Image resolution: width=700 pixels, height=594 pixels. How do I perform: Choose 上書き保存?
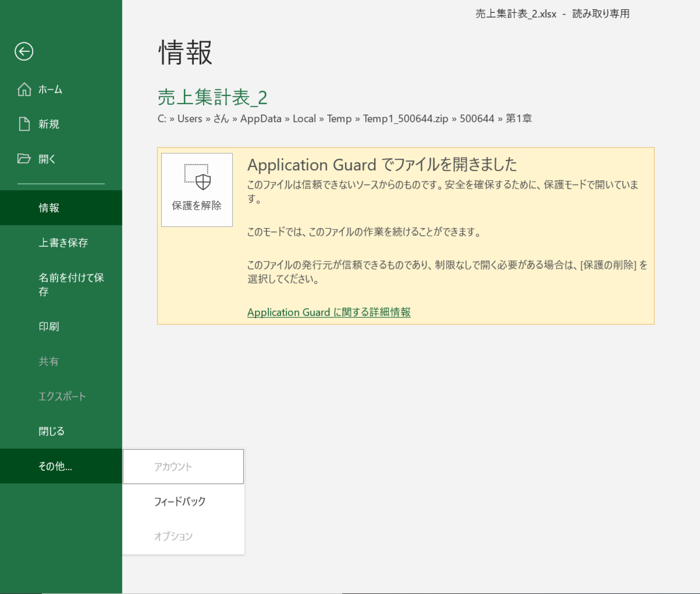(61, 243)
